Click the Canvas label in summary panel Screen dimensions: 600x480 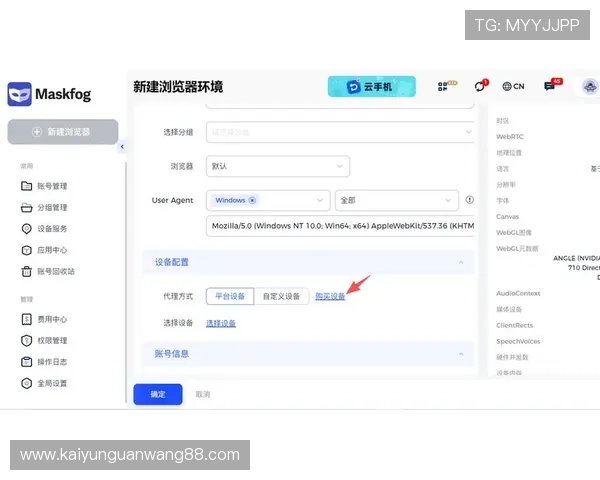(x=507, y=217)
